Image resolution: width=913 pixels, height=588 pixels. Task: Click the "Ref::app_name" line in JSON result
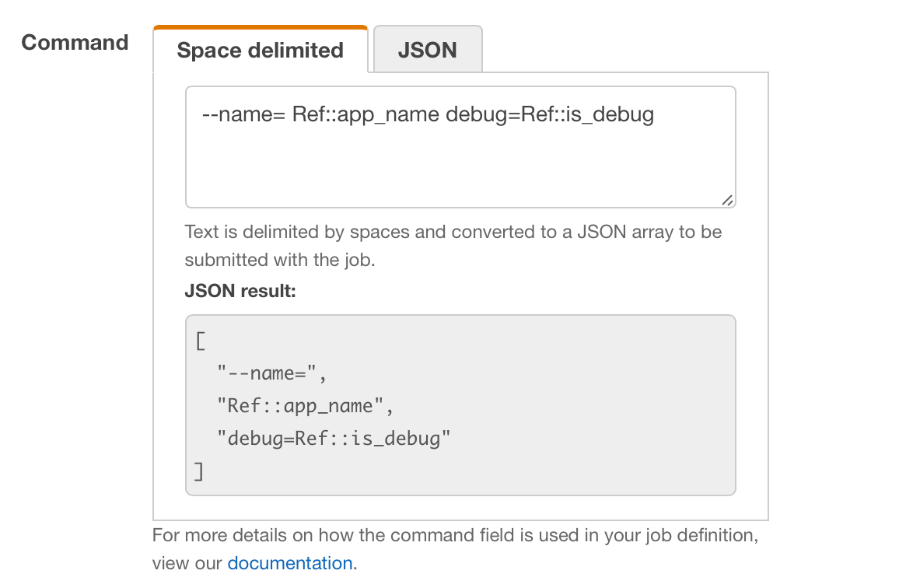pos(300,406)
